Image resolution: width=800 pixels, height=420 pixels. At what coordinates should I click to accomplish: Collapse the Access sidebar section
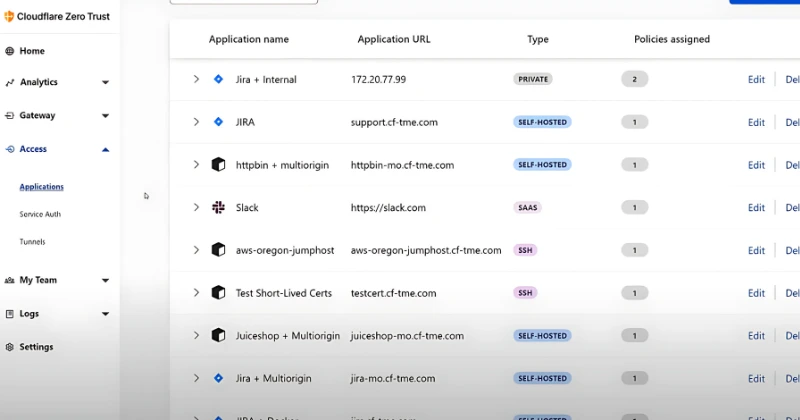[105, 149]
